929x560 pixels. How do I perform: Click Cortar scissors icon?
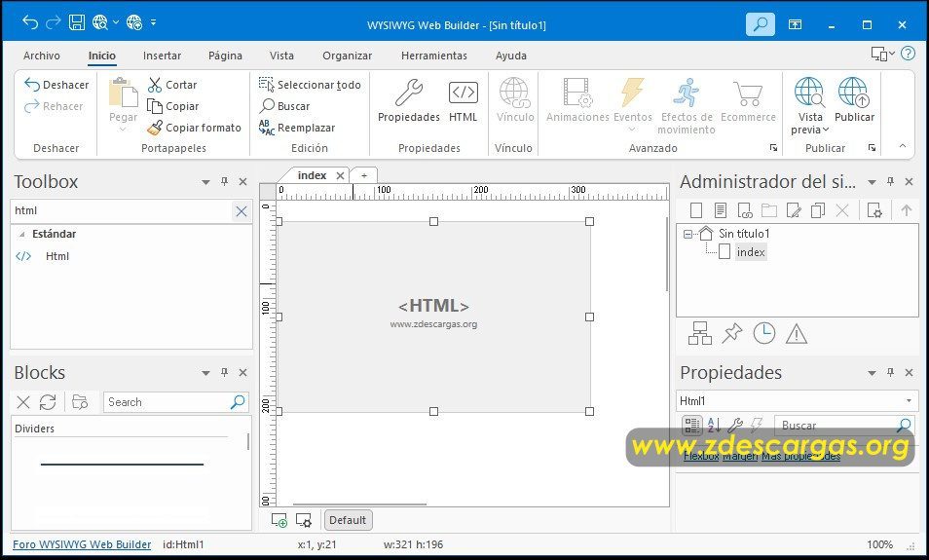pyautogui.click(x=155, y=85)
